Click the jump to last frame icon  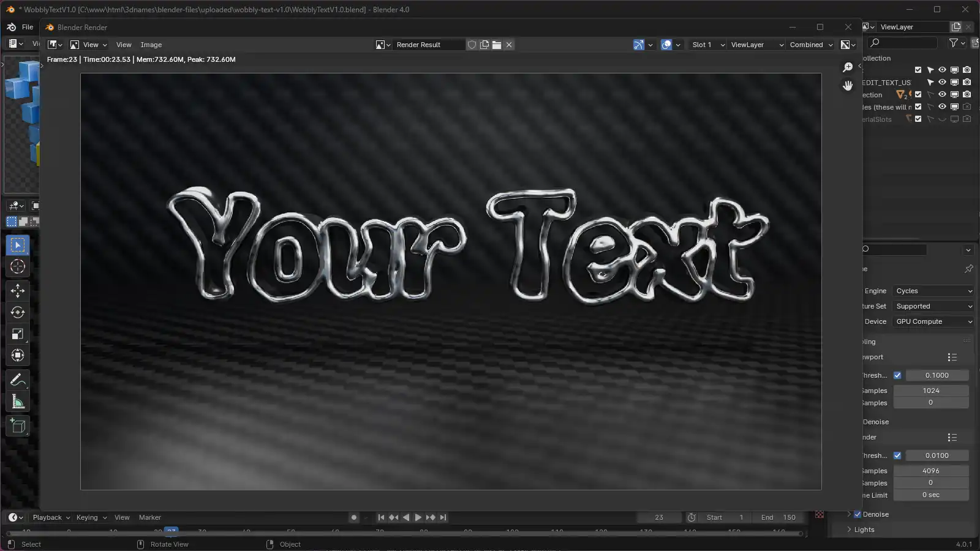443,517
